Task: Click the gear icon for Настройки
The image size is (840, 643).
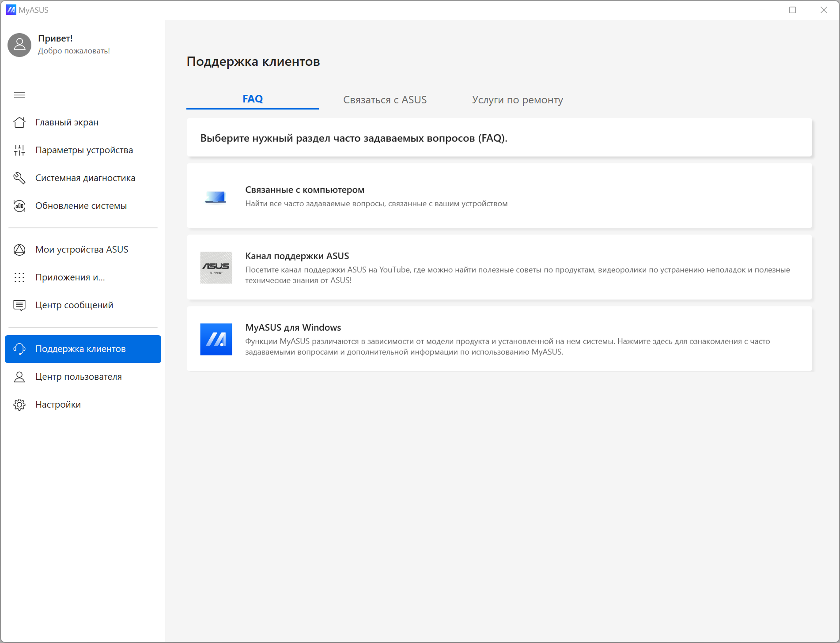Action: pos(19,405)
